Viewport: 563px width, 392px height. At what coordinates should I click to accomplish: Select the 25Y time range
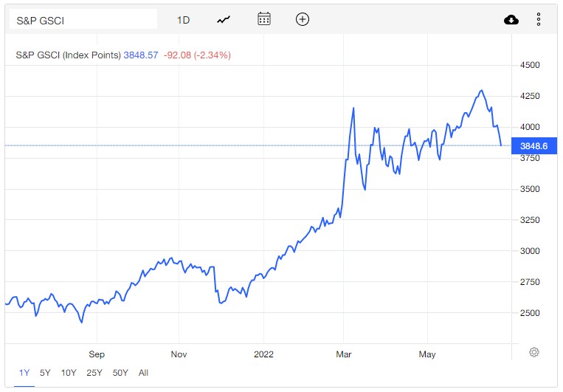click(94, 373)
